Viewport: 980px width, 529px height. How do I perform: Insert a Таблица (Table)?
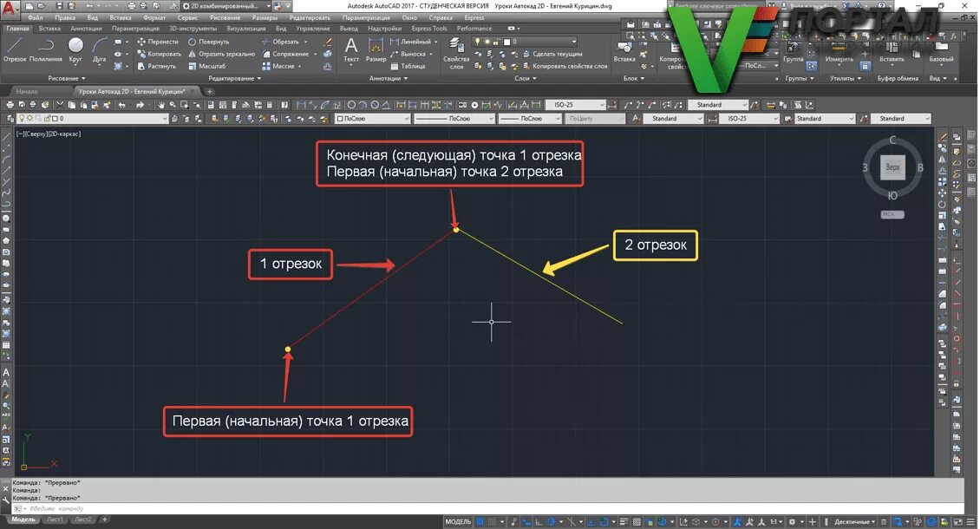coord(408,66)
